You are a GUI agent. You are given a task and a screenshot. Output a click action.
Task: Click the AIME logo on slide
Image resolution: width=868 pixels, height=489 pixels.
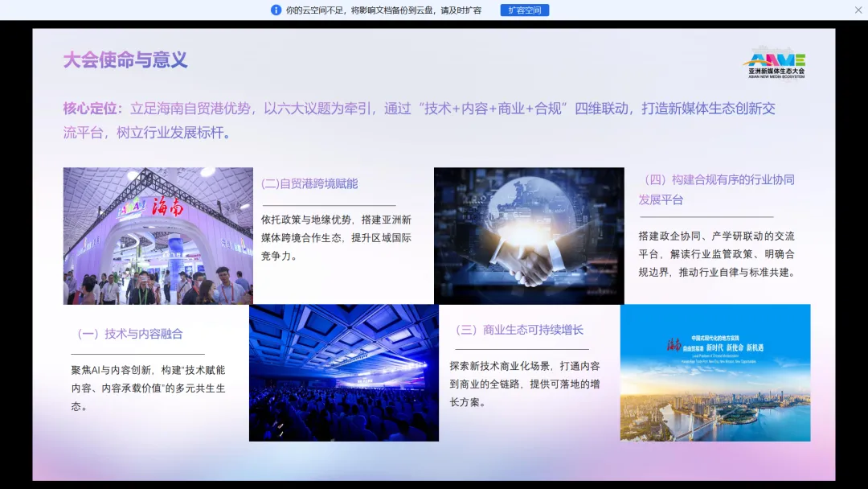[776, 63]
